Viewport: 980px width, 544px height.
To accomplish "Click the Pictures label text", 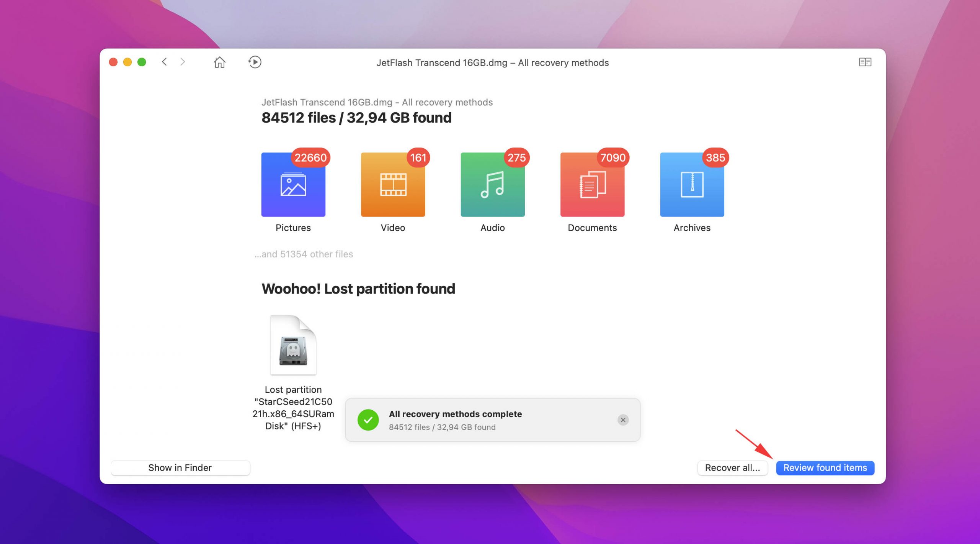I will (x=293, y=228).
